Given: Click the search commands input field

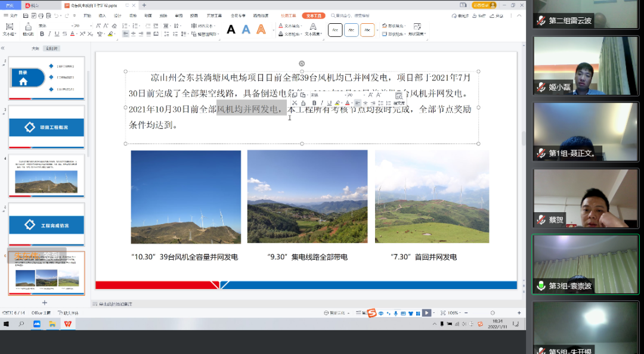Looking at the screenshot, I should (351, 15).
